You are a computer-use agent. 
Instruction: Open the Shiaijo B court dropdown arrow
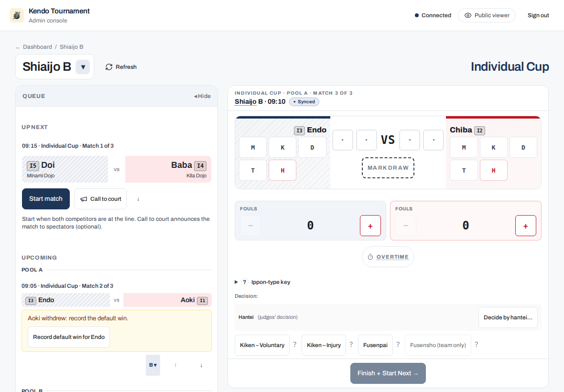click(83, 67)
